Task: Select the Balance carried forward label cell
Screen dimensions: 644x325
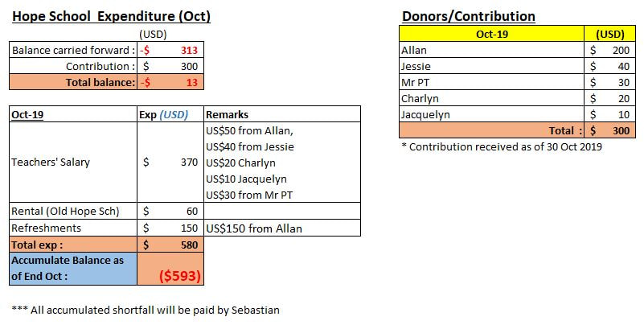Action: [73, 50]
